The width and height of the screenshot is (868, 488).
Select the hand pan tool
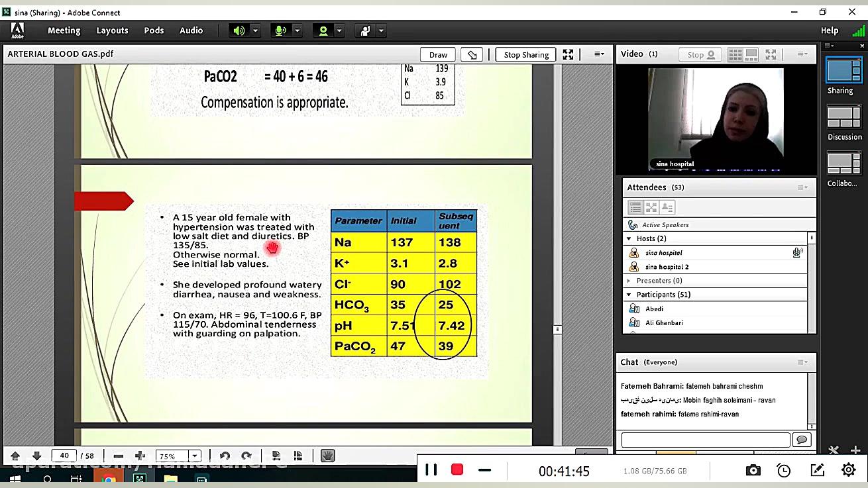click(x=327, y=456)
